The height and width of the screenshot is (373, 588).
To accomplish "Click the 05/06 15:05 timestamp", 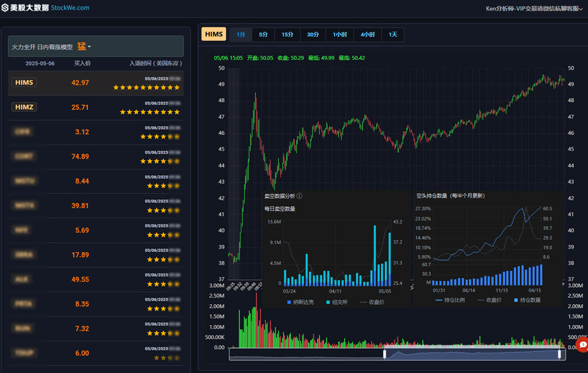I will pos(228,58).
